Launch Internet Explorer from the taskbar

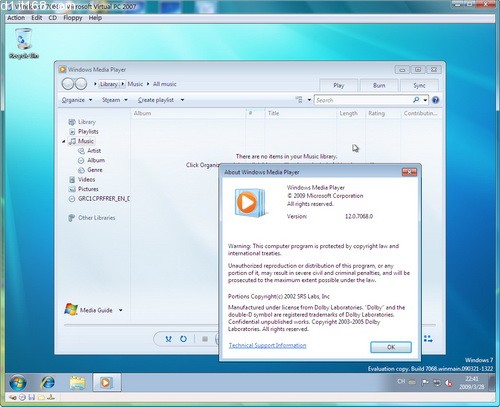coord(47,382)
